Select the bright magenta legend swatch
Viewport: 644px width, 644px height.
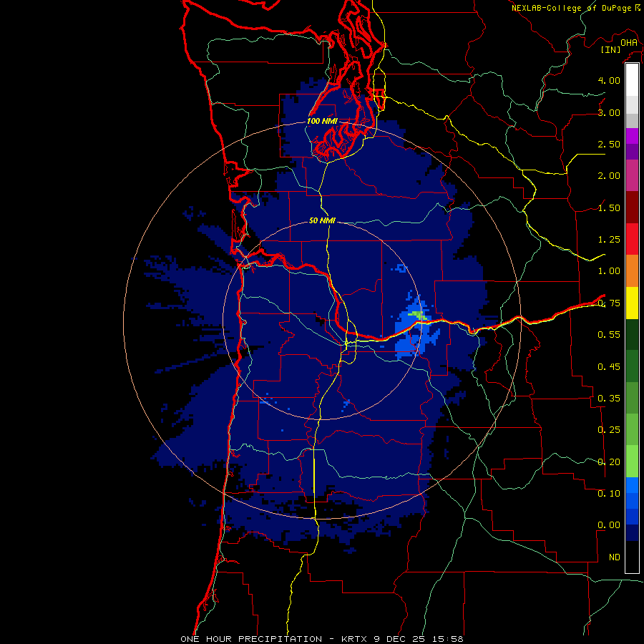[632, 136]
